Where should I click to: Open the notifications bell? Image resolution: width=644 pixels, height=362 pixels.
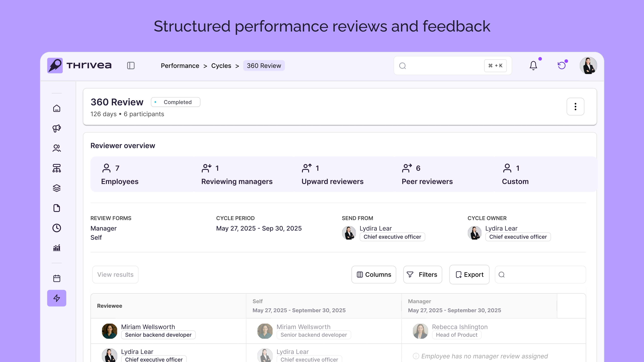click(x=533, y=66)
